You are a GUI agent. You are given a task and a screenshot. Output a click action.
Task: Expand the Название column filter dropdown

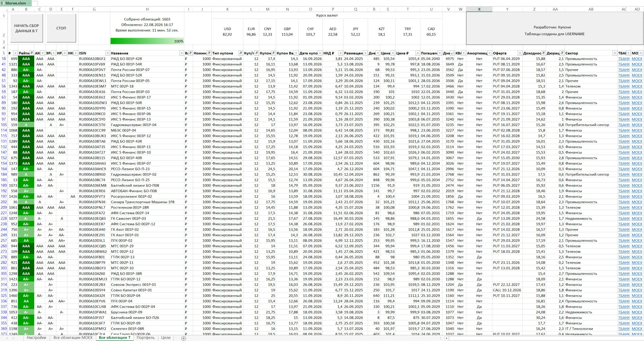pyautogui.click(x=181, y=53)
